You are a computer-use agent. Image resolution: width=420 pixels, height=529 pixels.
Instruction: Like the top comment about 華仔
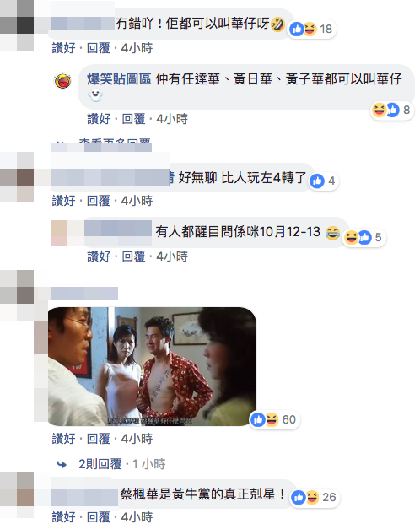(64, 48)
